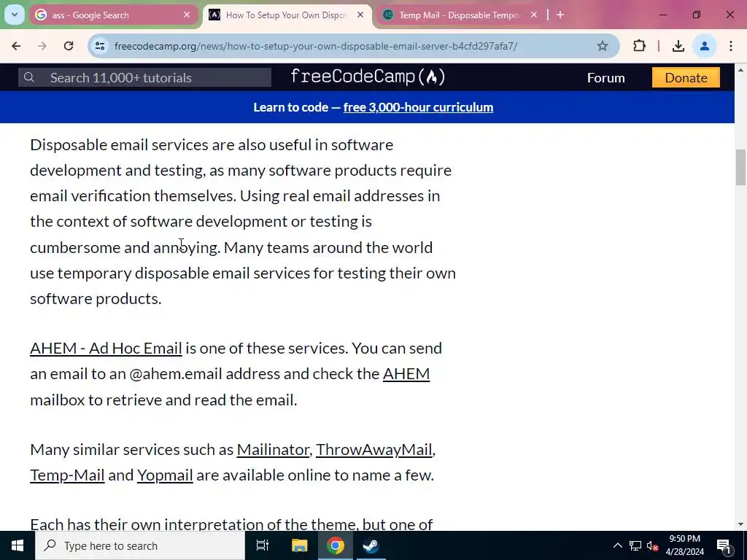747x560 pixels.
Task: Click the Donate button
Action: 686,77
